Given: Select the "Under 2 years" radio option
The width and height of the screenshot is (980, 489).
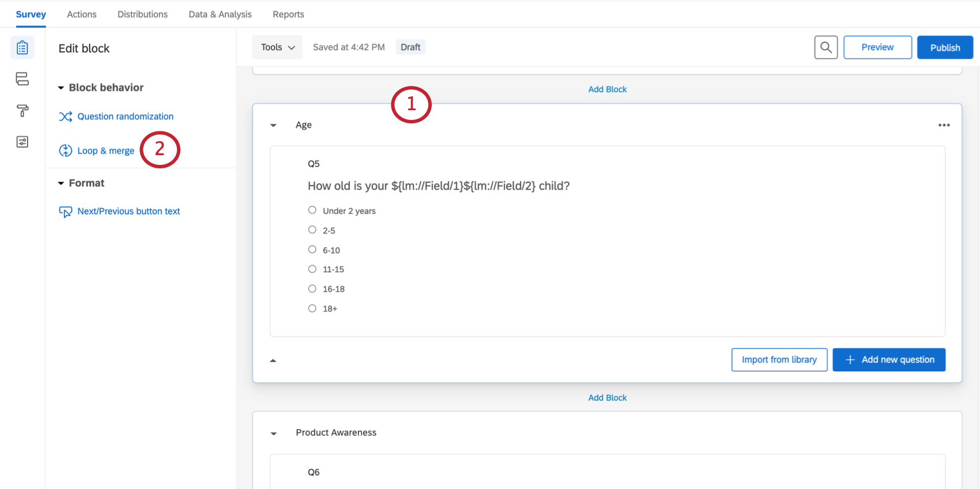Looking at the screenshot, I should click(x=312, y=210).
